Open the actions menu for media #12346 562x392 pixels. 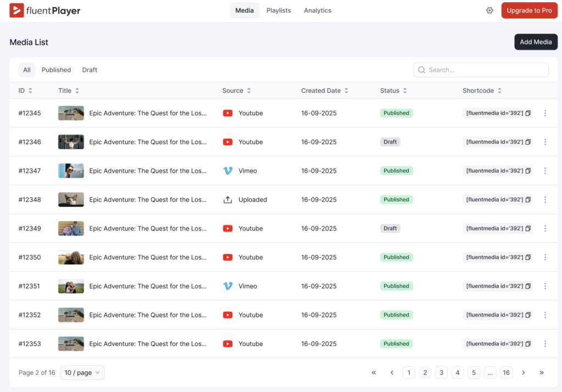point(545,141)
